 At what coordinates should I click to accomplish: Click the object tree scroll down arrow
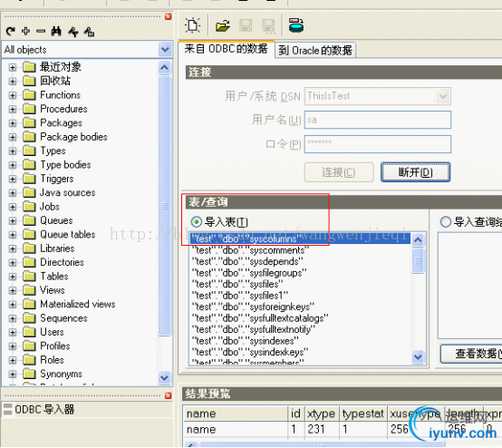click(164, 377)
